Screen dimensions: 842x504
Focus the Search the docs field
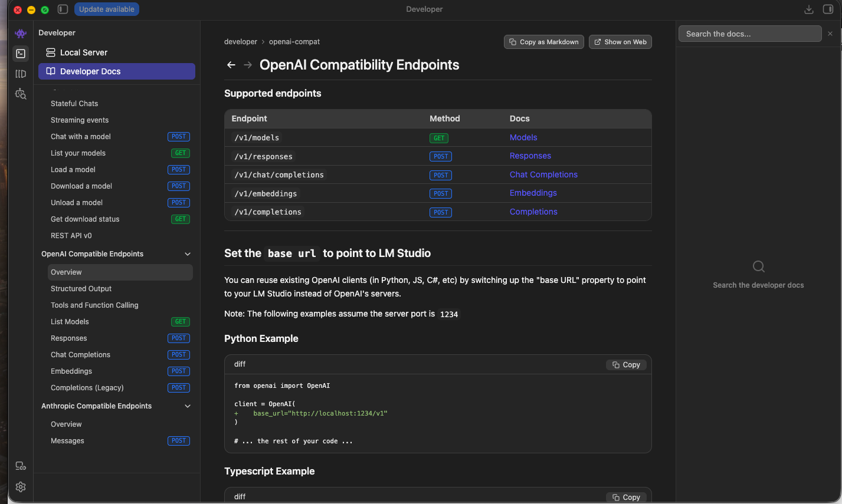click(x=750, y=34)
